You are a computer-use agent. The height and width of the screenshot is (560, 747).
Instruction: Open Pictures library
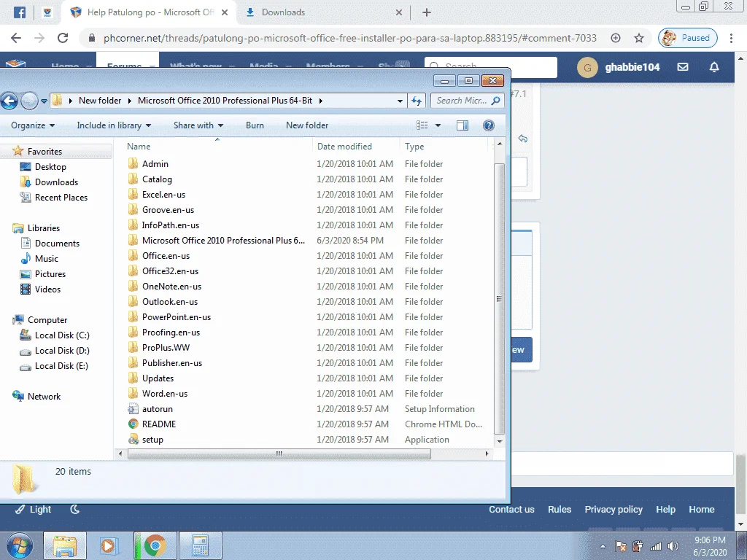(x=50, y=274)
